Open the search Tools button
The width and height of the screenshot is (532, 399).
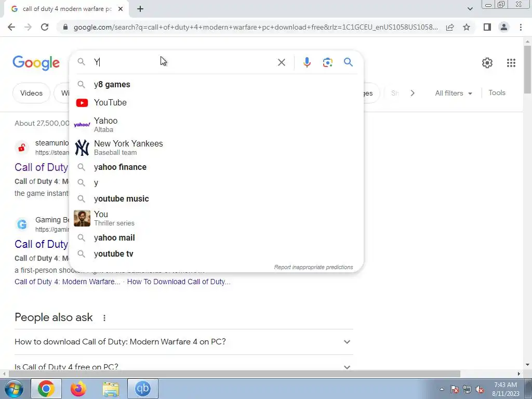click(x=497, y=92)
